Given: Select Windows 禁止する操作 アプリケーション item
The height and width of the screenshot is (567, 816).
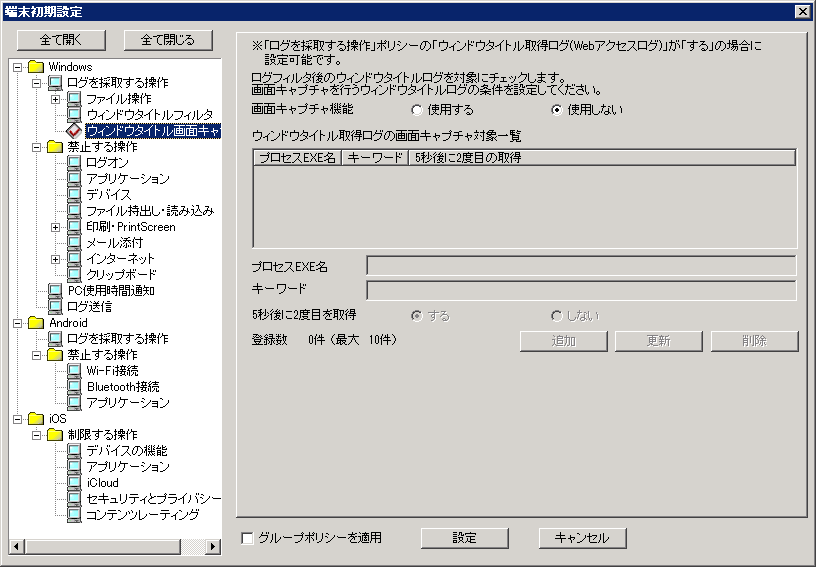Looking at the screenshot, I should coord(128,179).
